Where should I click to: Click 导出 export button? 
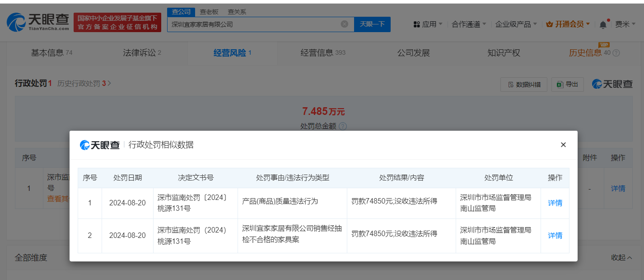pos(568,84)
